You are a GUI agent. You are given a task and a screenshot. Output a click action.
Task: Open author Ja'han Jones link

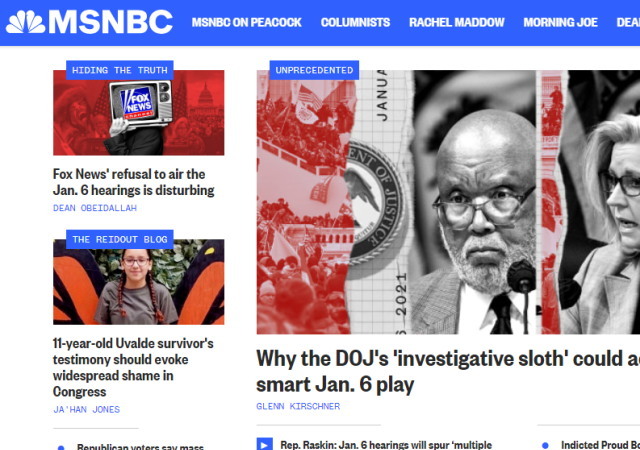tap(87, 409)
